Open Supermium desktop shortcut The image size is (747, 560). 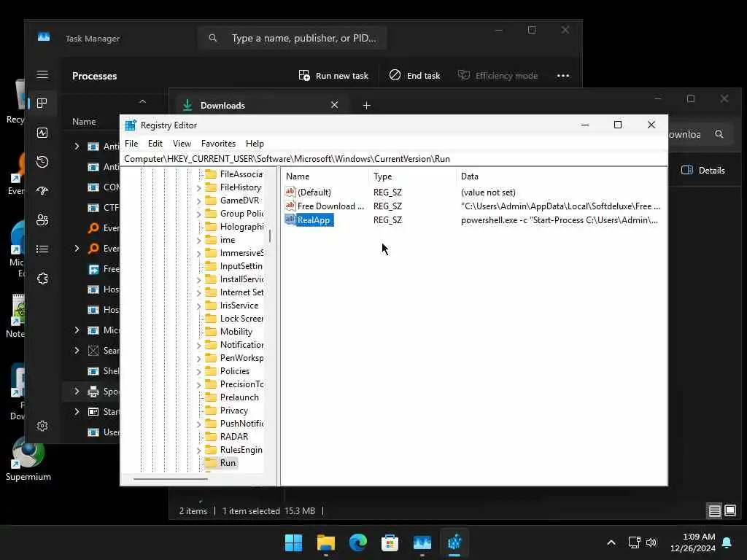pyautogui.click(x=28, y=460)
